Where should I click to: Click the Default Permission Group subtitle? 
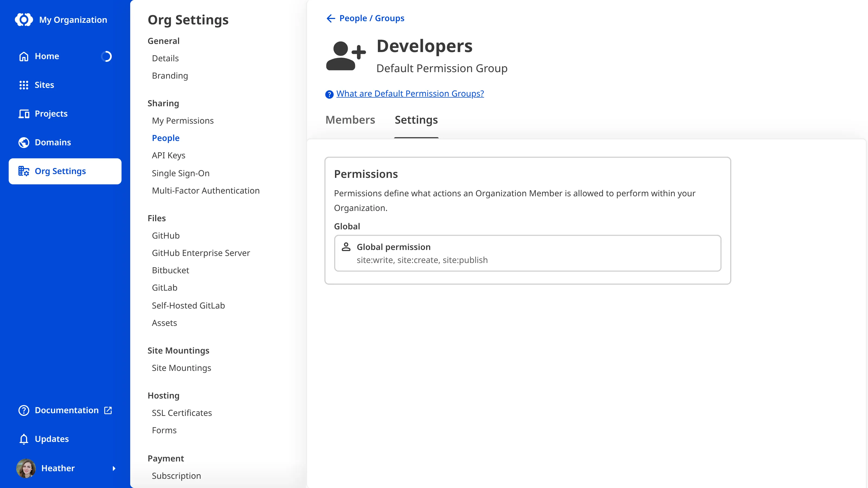pos(442,68)
